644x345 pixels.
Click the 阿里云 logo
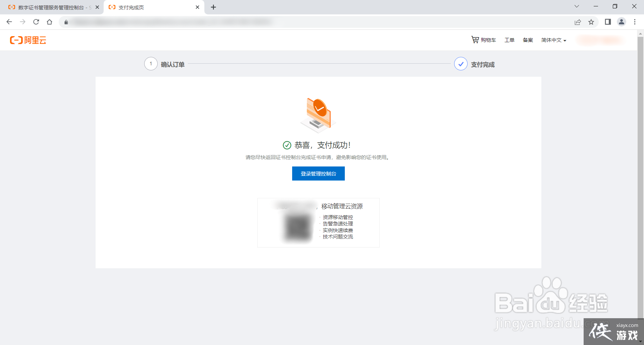tap(28, 40)
